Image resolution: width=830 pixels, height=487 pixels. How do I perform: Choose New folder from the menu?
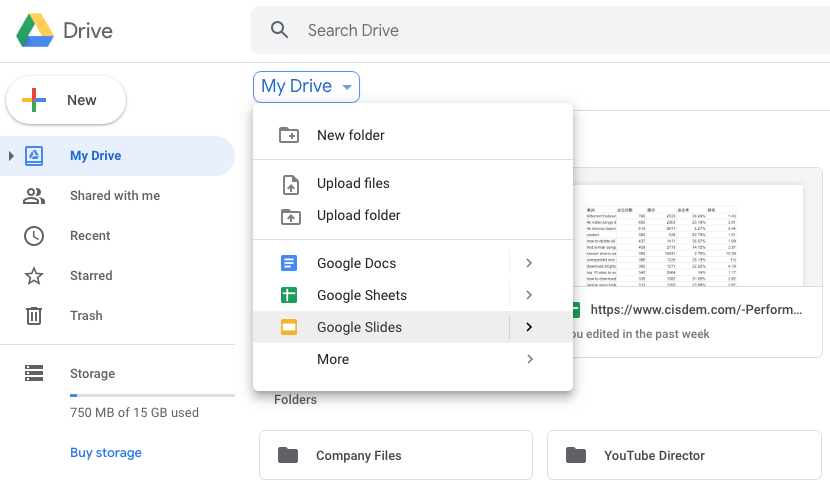tap(413, 135)
